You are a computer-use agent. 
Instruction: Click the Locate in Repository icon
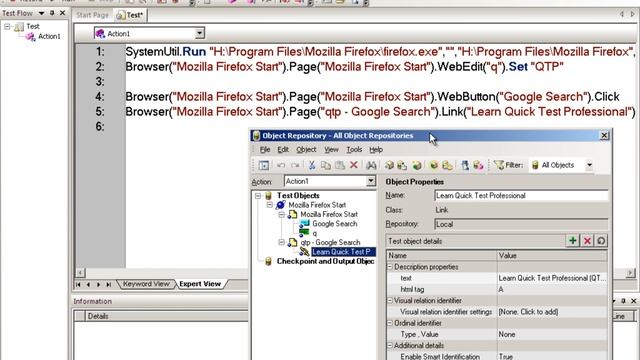[447, 165]
